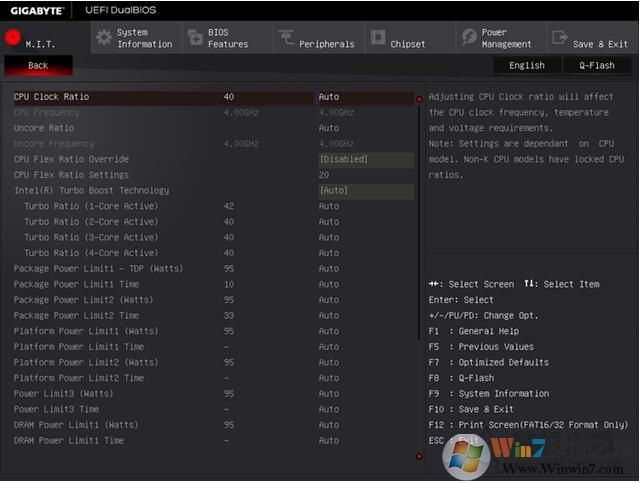Open CPU Flex Ratio Override Disabled dropdown
The height and width of the screenshot is (483, 640).
click(365, 160)
